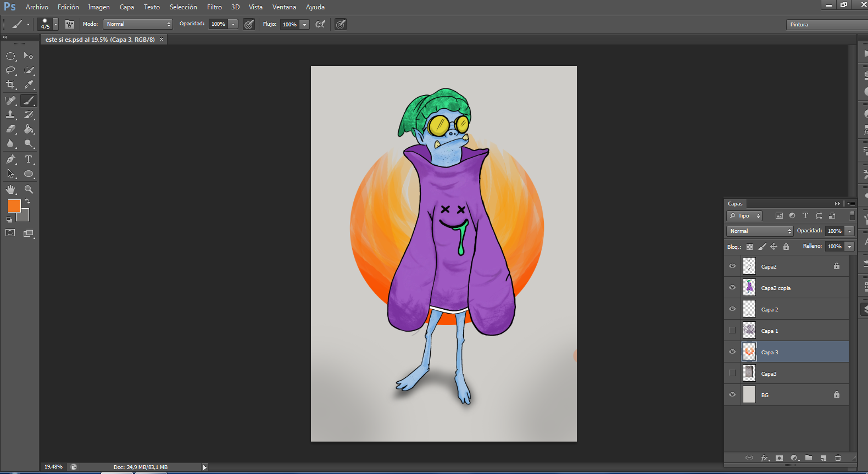Select the Clone Stamp tool
This screenshot has width=868, height=474.
click(10, 115)
